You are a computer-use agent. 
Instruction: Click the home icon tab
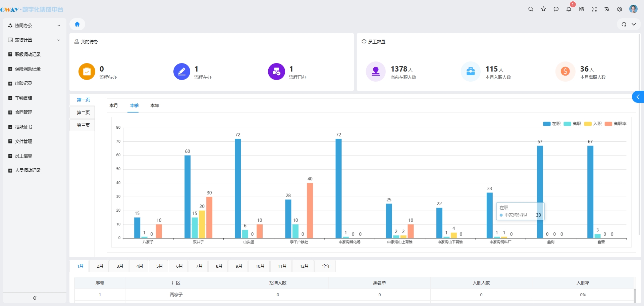point(77,24)
